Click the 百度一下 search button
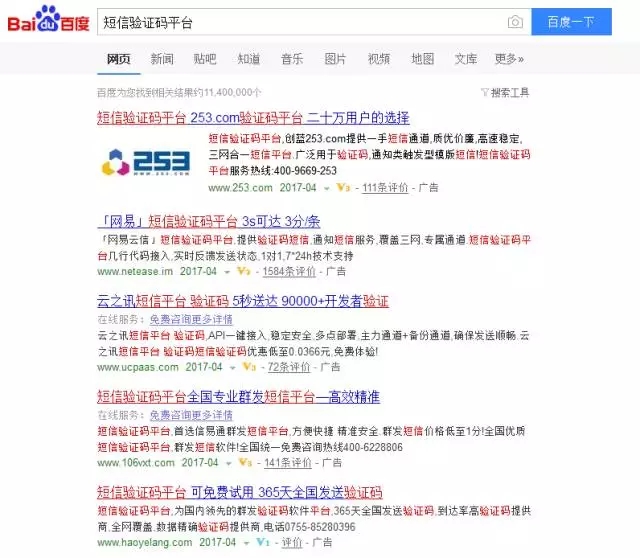The height and width of the screenshot is (558, 640). (x=571, y=22)
